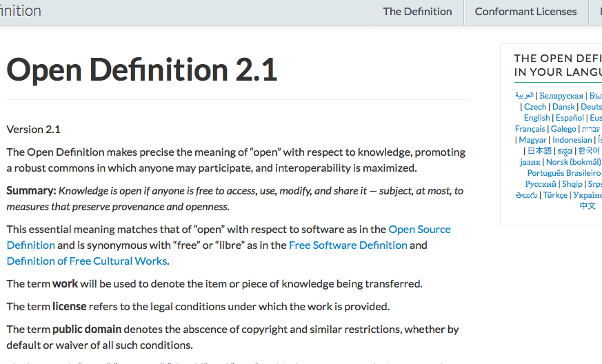Image resolution: width=602 pixels, height=364 pixels.
Task: Visit Definition of Free Cultural Works link
Action: pos(87,261)
